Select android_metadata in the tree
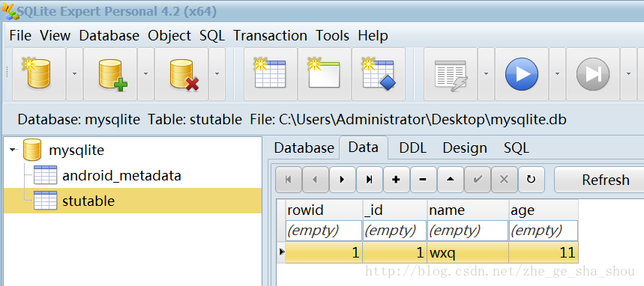Screen dimensions: 644x286 click(x=121, y=176)
